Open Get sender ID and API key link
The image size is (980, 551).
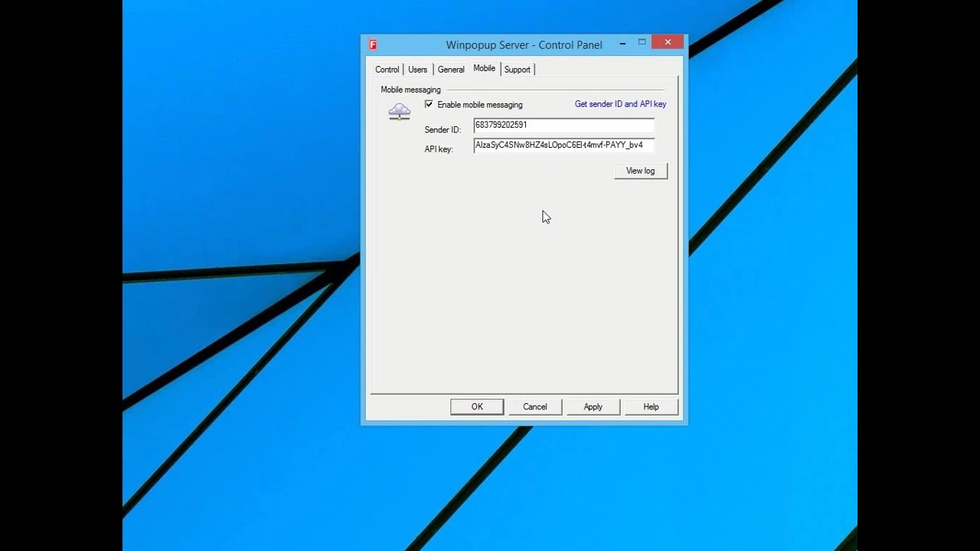[620, 104]
